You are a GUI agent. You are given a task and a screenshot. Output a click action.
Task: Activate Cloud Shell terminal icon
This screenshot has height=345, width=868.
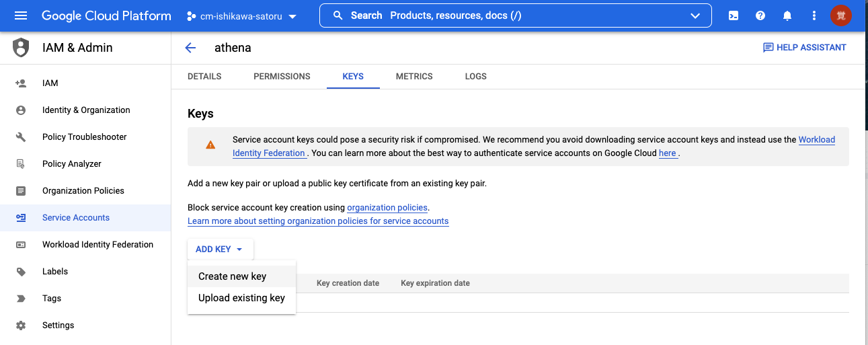(734, 15)
